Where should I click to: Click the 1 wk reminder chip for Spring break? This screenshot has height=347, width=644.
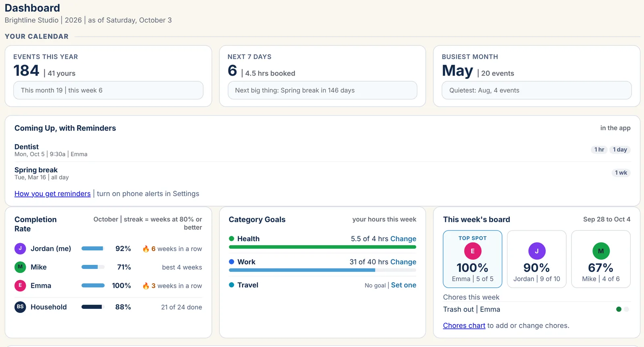621,173
